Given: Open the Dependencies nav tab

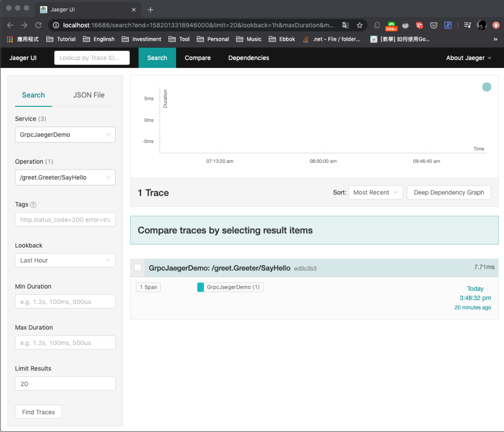Looking at the screenshot, I should 249,58.
